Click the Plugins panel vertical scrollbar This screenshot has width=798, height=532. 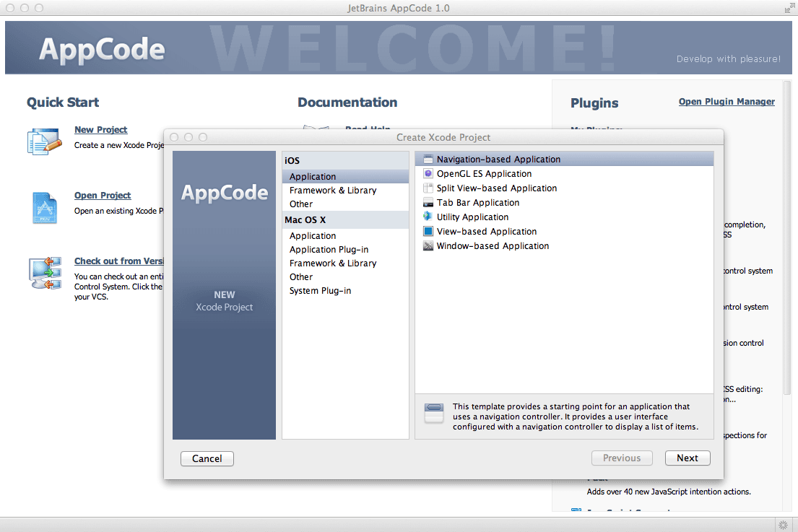787,237
